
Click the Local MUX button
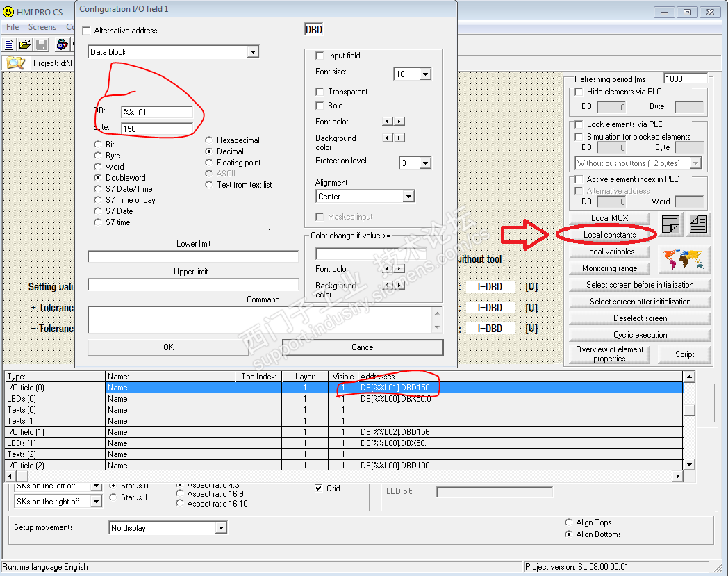[609, 218]
